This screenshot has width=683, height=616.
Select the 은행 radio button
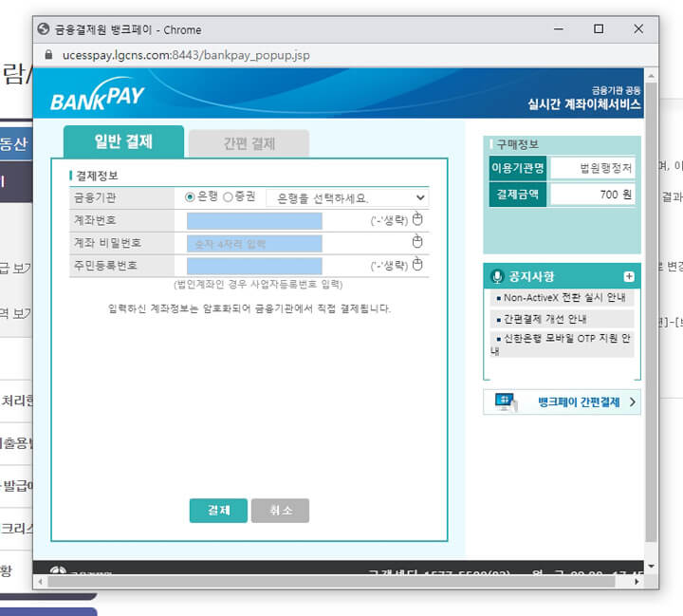tap(190, 197)
